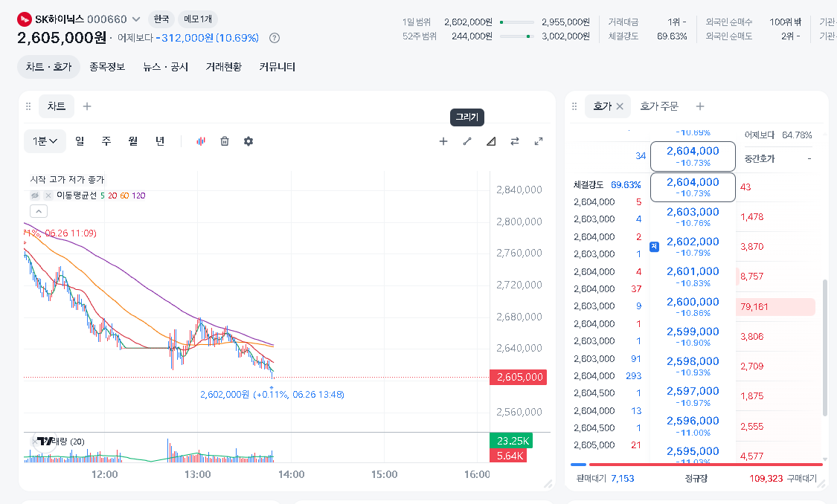Click the triangle ruler measure icon

click(491, 141)
